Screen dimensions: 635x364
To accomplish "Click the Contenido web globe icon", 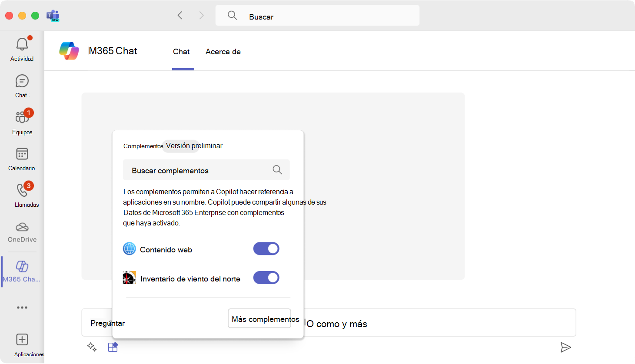I will point(130,249).
